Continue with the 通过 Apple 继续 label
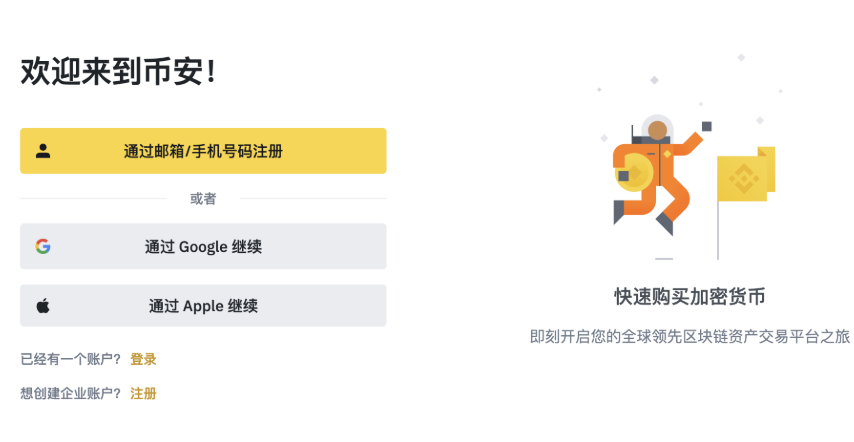854x442 pixels. pos(203,306)
